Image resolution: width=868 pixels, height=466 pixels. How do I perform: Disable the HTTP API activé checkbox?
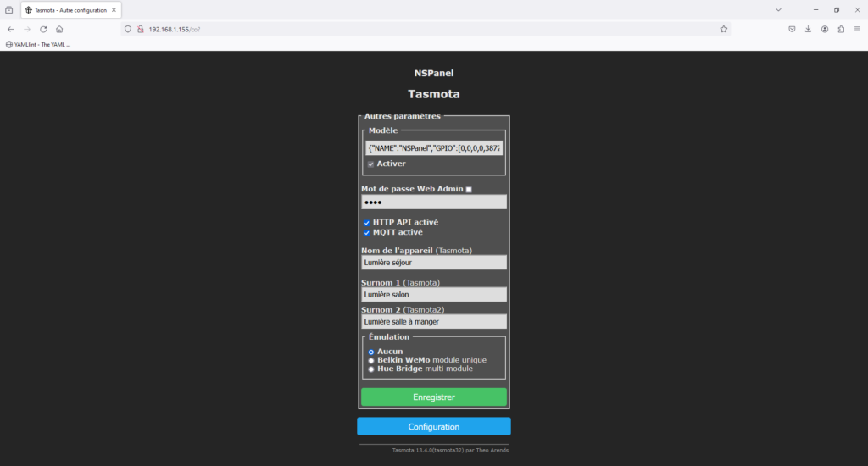tap(366, 223)
